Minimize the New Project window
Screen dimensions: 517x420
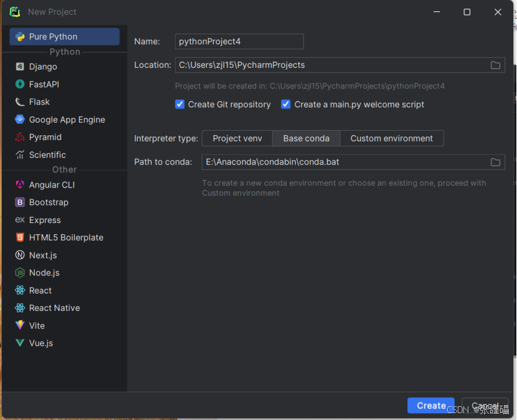coord(437,12)
